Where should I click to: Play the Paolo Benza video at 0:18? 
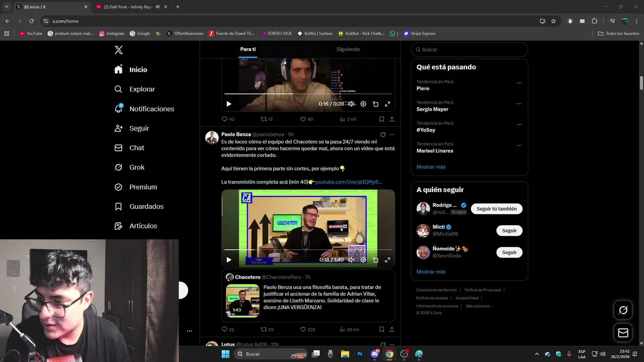click(x=228, y=260)
